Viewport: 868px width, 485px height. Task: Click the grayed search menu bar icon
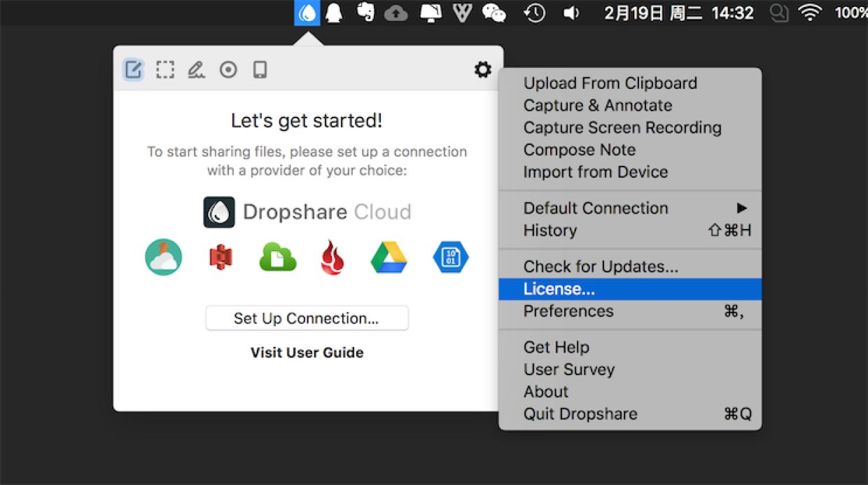click(x=778, y=13)
